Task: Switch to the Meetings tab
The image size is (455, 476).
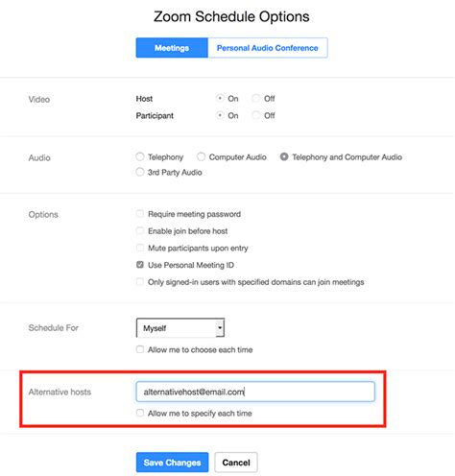Action: 172,48
